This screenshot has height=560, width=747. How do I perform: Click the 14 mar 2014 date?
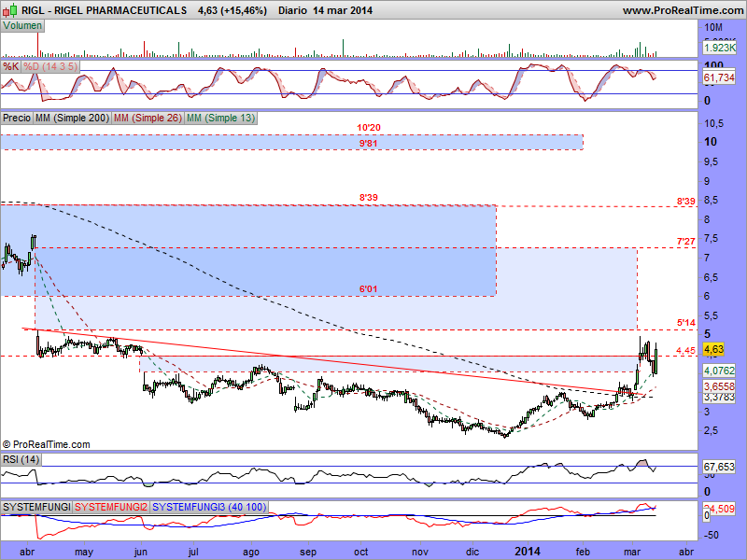point(343,10)
